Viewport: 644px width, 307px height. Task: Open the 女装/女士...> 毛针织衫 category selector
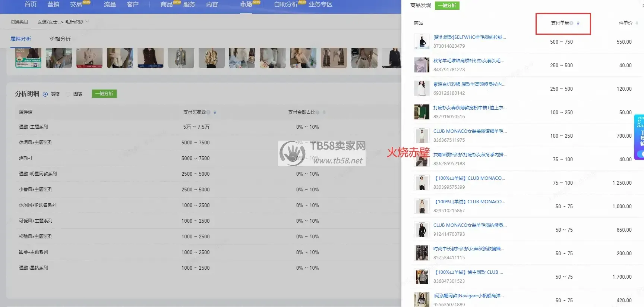tap(63, 22)
